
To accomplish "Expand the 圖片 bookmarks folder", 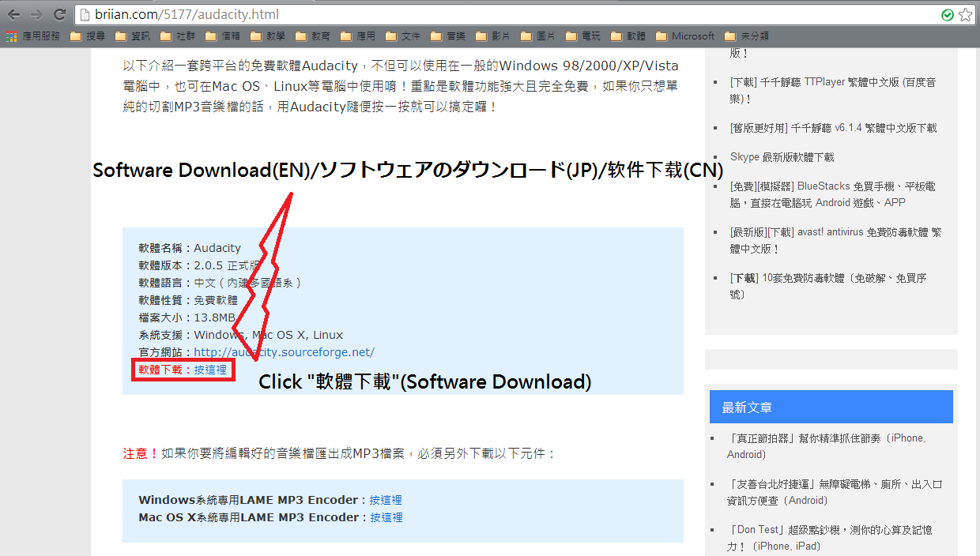I will [537, 36].
